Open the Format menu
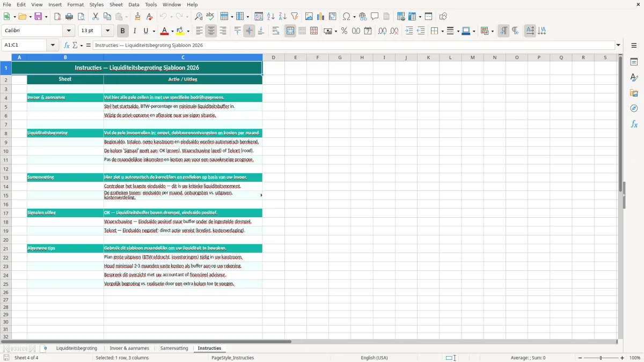 [x=75, y=4]
